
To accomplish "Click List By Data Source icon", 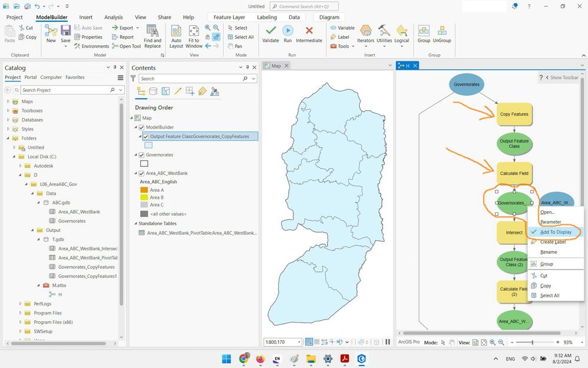I will [x=153, y=91].
